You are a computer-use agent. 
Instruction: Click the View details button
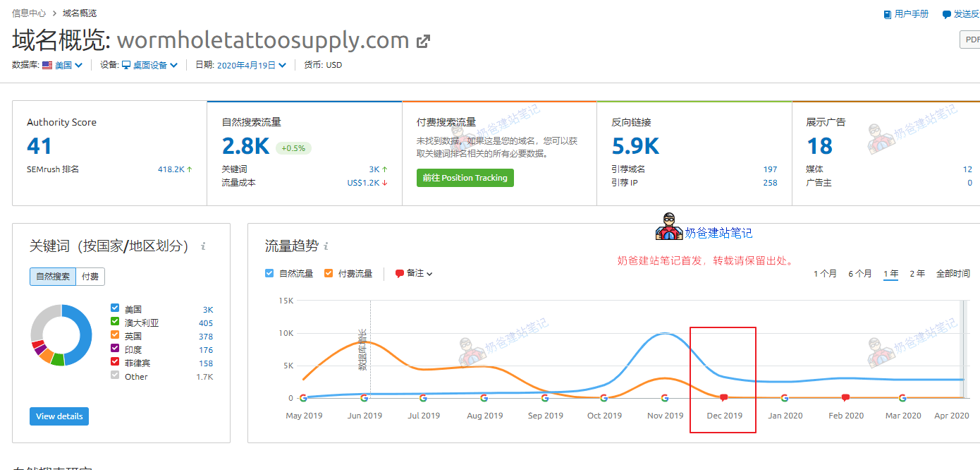pos(59,416)
